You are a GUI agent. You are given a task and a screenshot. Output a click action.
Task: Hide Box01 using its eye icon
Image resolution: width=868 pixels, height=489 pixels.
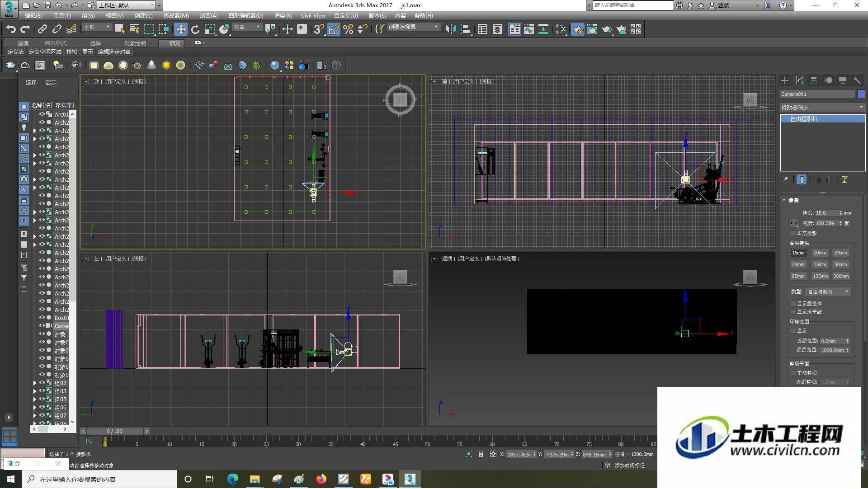coord(42,318)
